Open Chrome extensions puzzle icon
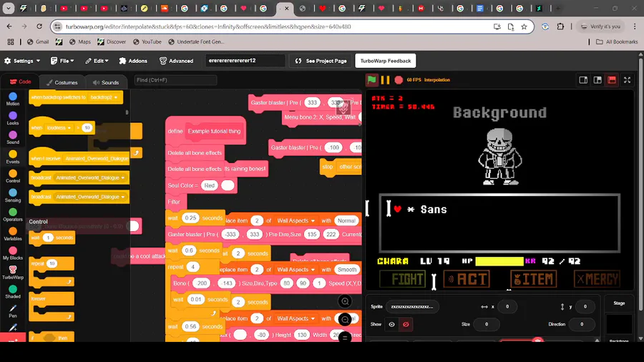 pos(560,26)
